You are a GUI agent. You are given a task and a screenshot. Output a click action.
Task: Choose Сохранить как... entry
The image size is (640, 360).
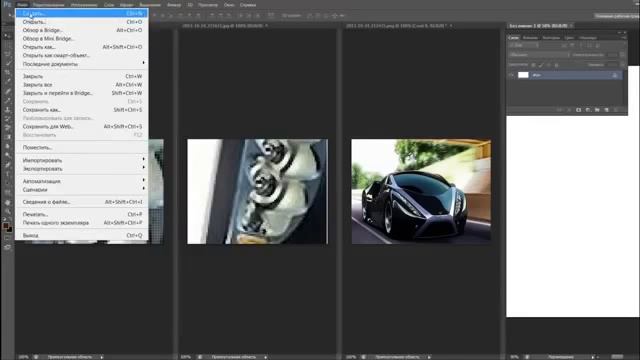[x=82, y=110]
